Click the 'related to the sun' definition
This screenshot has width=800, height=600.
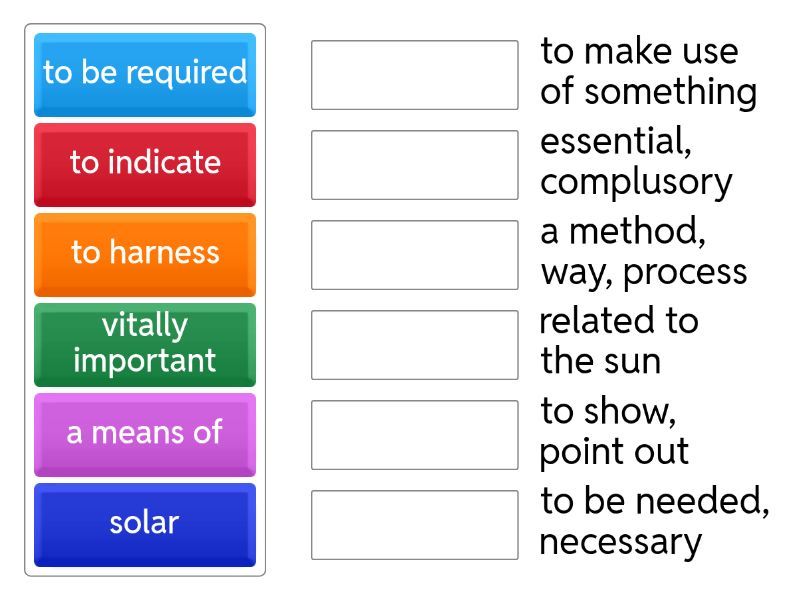[618, 341]
